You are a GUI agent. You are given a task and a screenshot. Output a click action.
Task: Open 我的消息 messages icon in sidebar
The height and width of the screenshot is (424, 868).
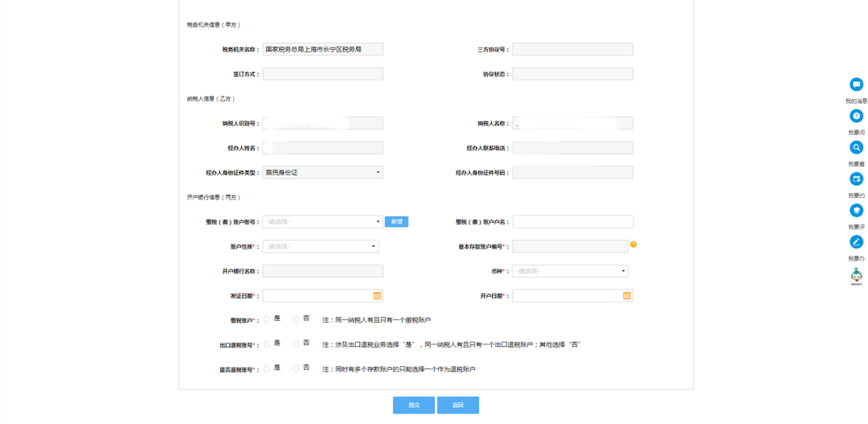856,84
